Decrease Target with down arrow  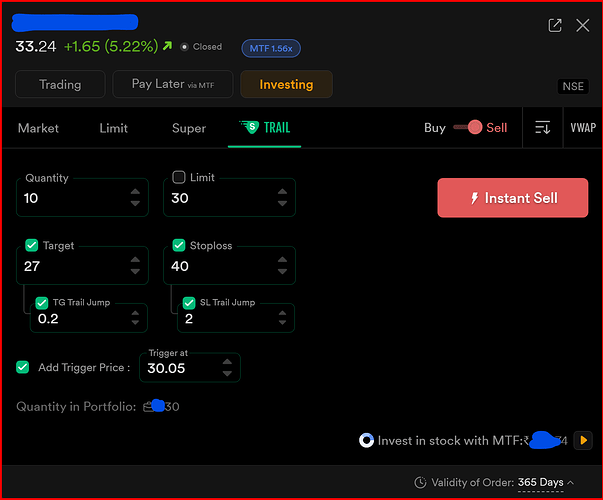click(x=135, y=272)
